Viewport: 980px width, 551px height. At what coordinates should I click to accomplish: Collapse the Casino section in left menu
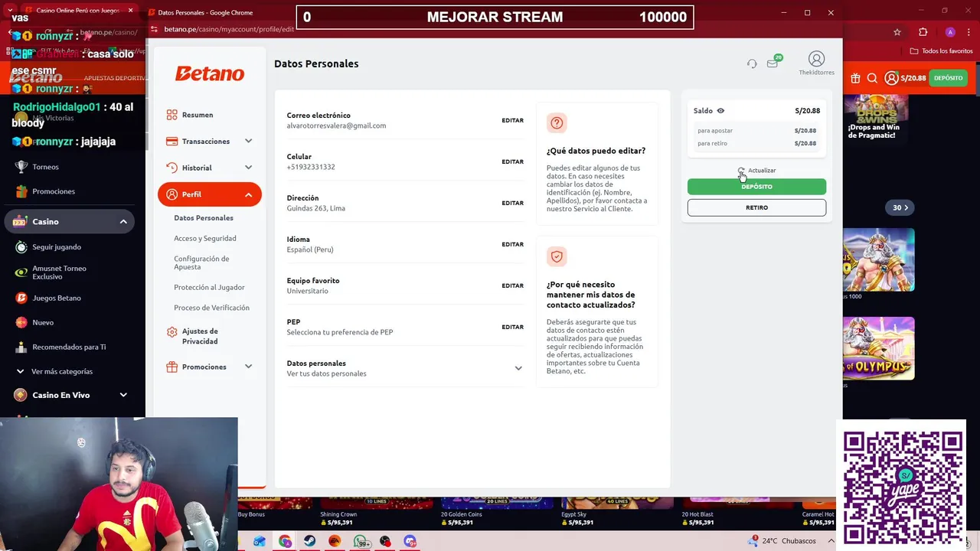(x=123, y=222)
